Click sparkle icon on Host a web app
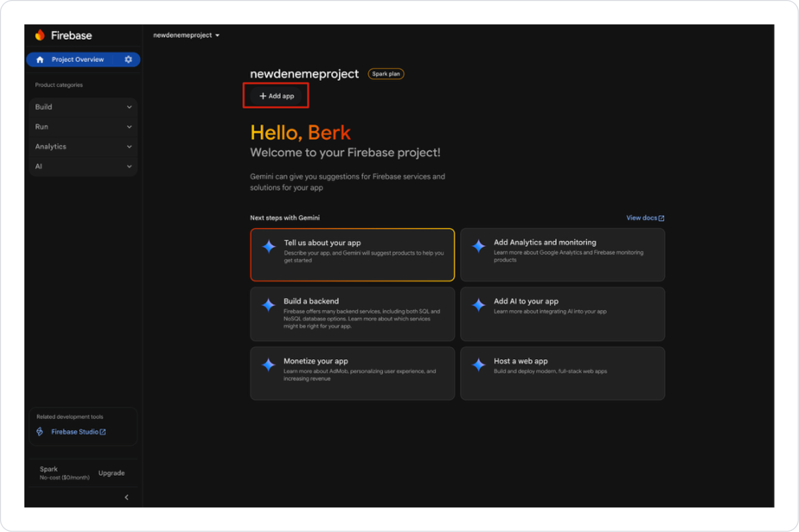 click(x=479, y=364)
